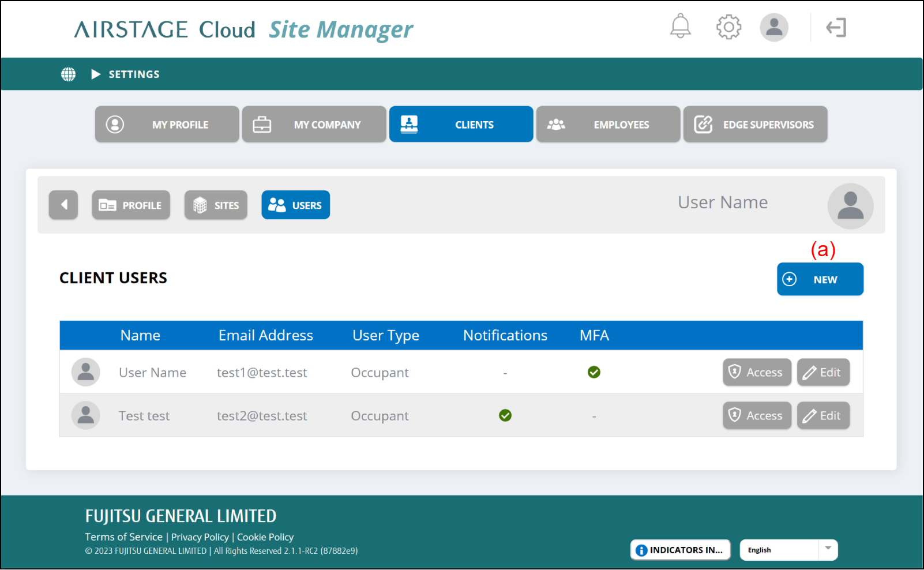Edit the test1@test.test user
Image resolution: width=924 pixels, height=570 pixels.
(822, 372)
